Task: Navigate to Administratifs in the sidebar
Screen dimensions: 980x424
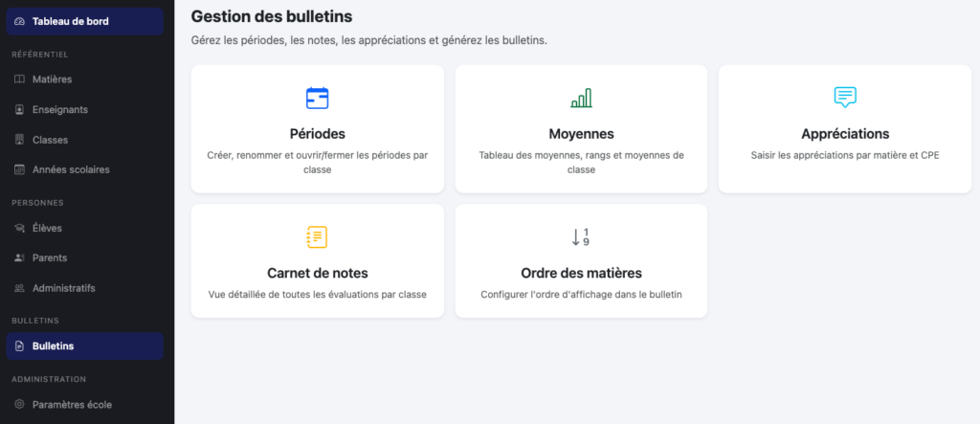Action: 63,288
